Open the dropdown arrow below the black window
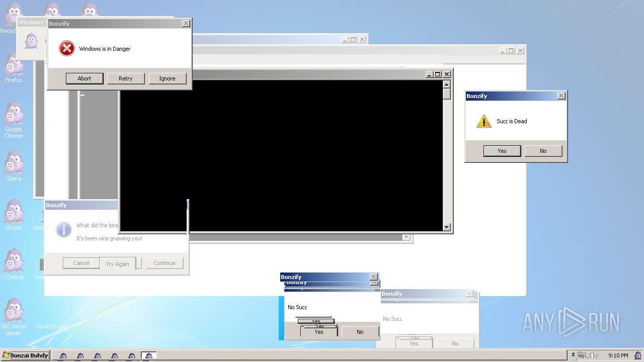Image resolution: width=644 pixels, height=362 pixels. [x=406, y=237]
